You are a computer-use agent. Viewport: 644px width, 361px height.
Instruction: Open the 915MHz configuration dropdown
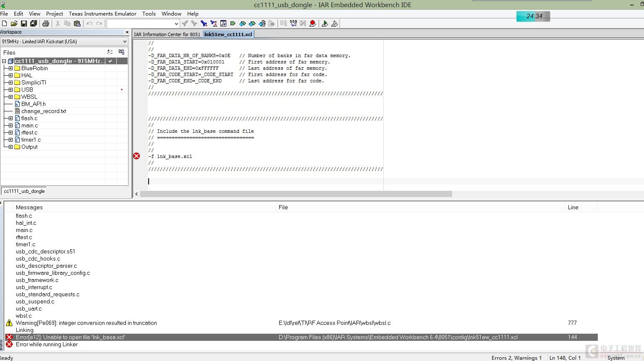(x=125, y=42)
